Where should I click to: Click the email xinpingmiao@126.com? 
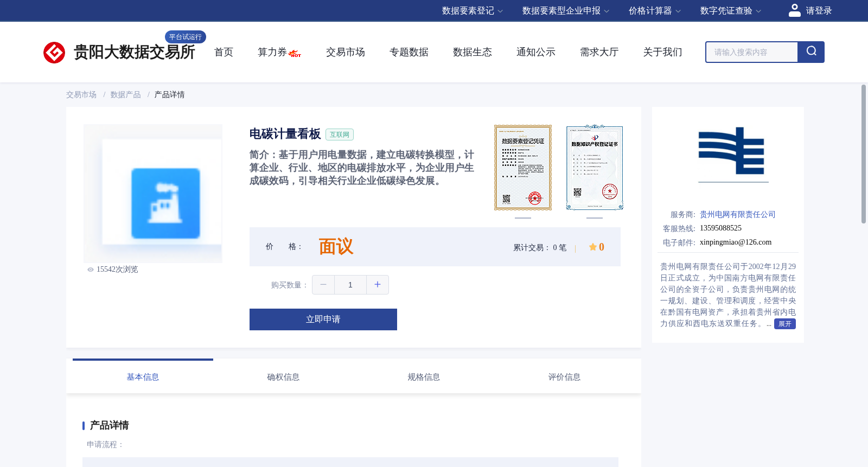pos(736,242)
